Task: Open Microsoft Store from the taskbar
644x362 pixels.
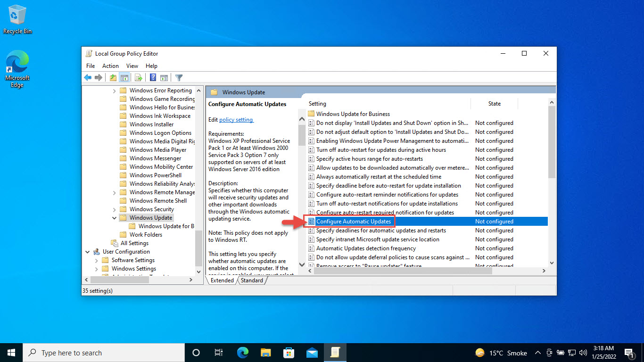Action: [289, 353]
